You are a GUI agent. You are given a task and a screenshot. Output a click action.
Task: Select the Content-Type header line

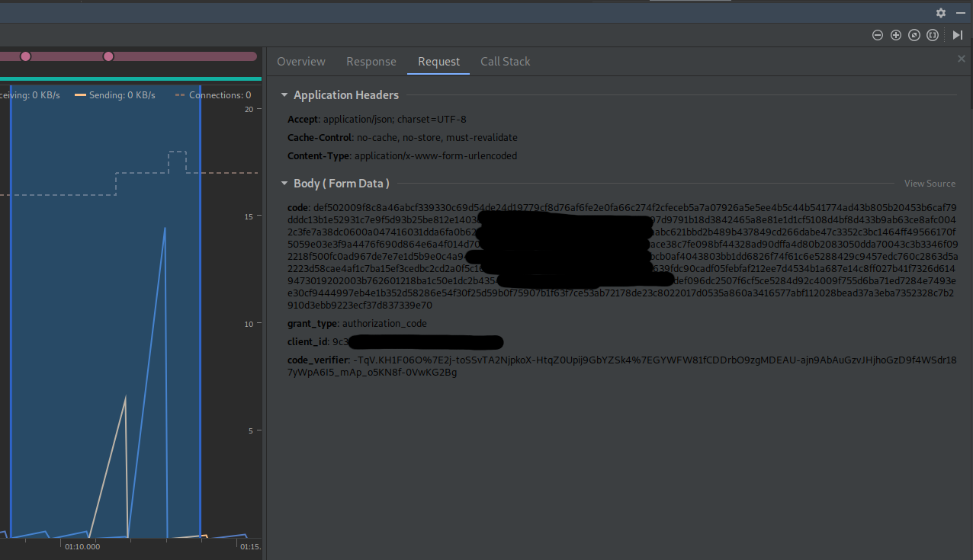(x=402, y=156)
